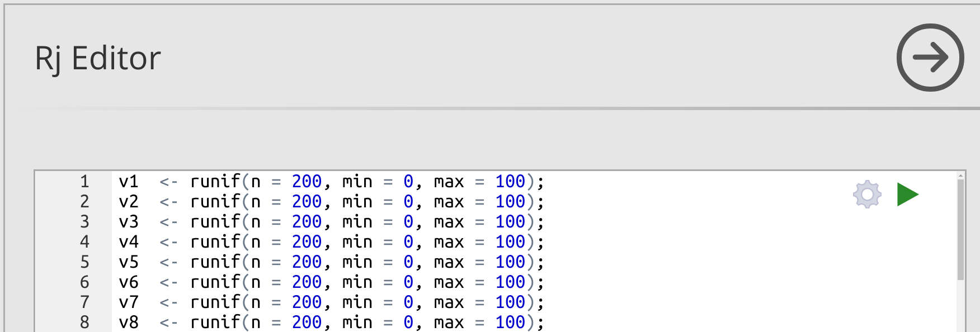Place cursor on variable v6

coord(129,282)
